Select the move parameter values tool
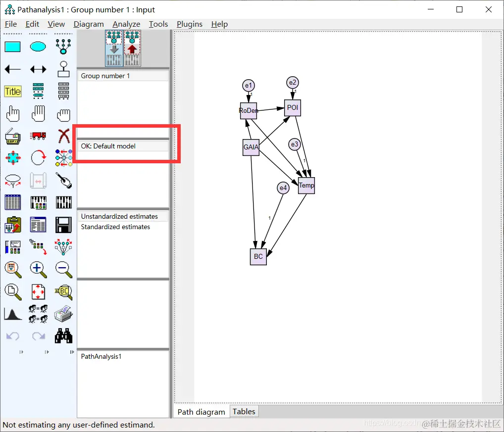 coord(12,181)
